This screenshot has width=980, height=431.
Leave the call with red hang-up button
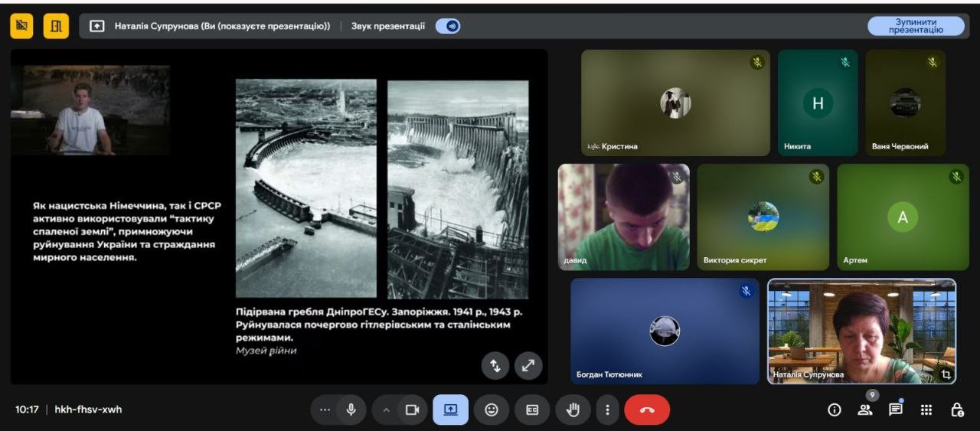[x=647, y=410]
